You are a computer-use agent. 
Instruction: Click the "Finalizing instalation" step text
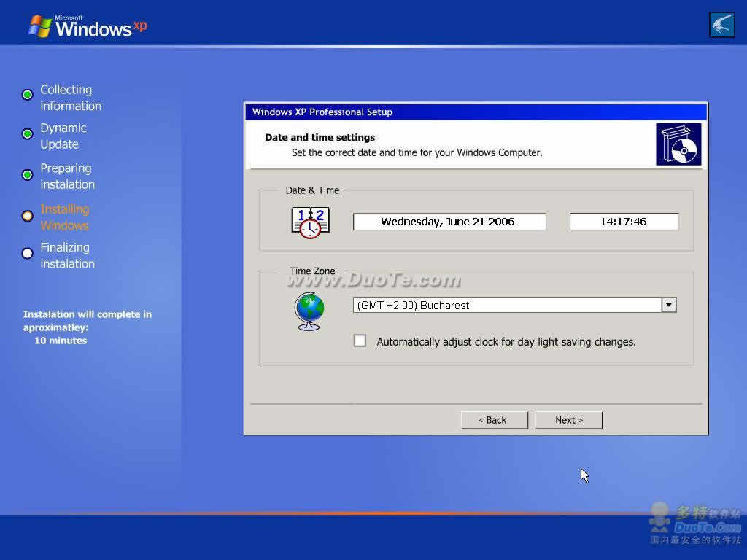[67, 256]
